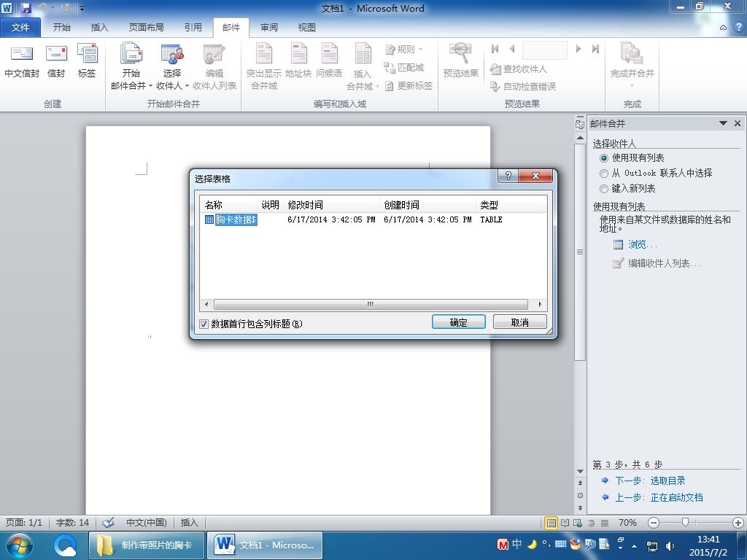
Task: Go to last record arrow
Action: (x=595, y=49)
